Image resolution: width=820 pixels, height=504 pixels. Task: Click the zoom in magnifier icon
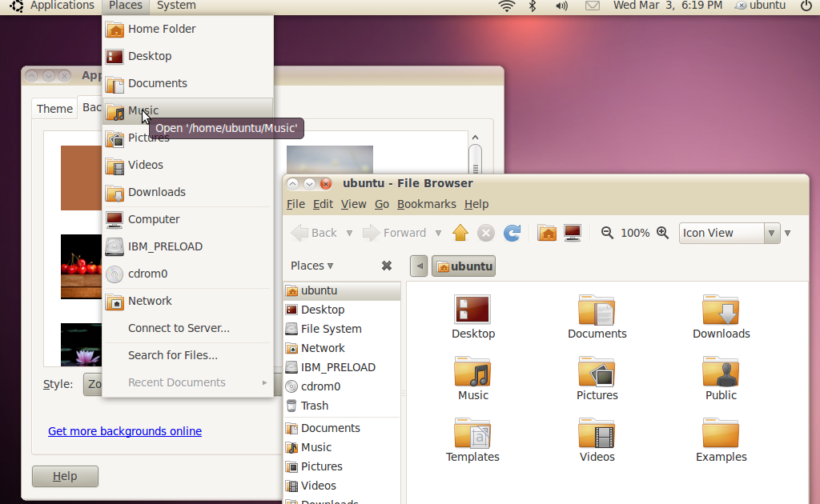click(x=662, y=233)
